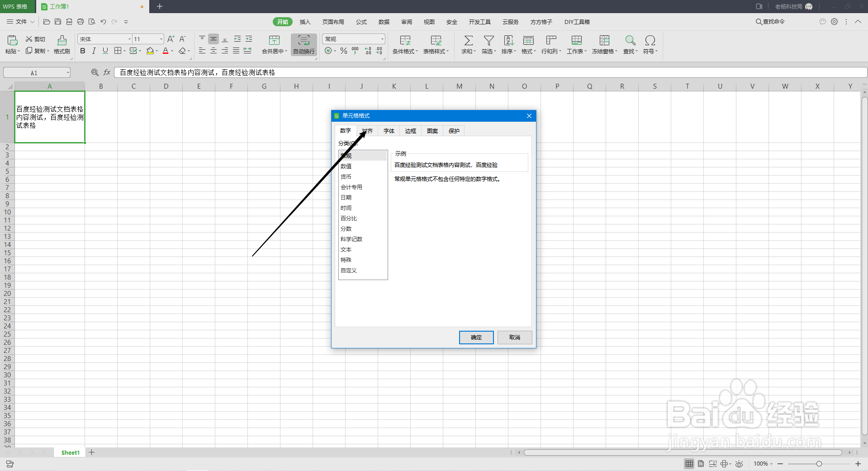
Task: Expand the Name Box dropdown
Action: 68,72
